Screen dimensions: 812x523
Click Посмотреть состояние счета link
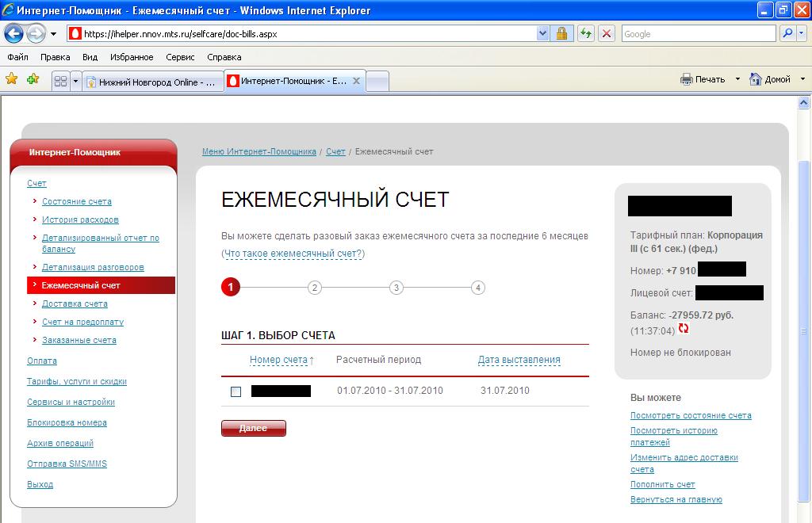[691, 415]
